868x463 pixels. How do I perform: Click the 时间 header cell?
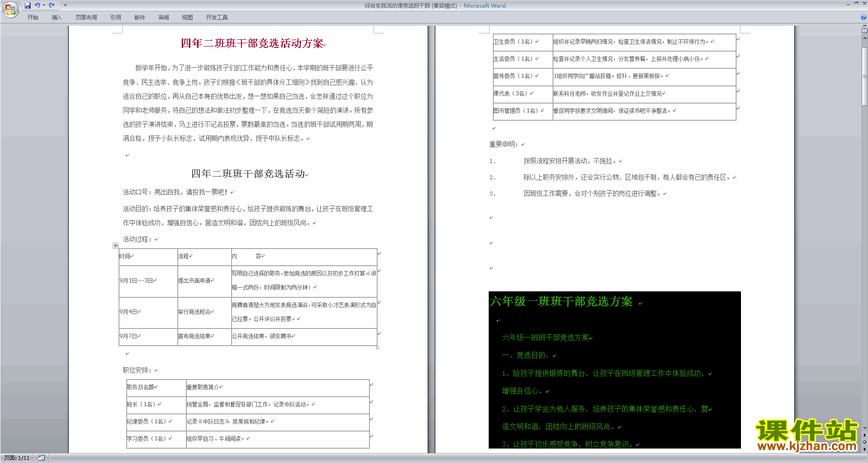tap(148, 256)
